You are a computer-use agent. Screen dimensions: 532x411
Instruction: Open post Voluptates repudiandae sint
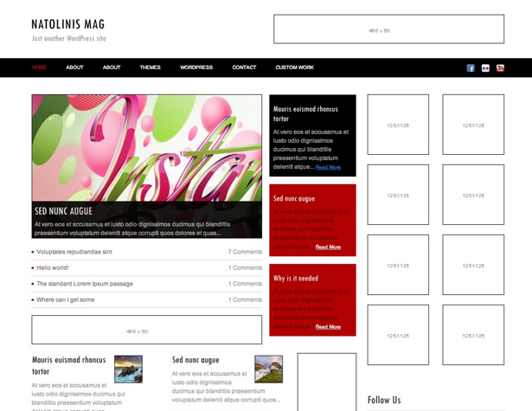74,252
